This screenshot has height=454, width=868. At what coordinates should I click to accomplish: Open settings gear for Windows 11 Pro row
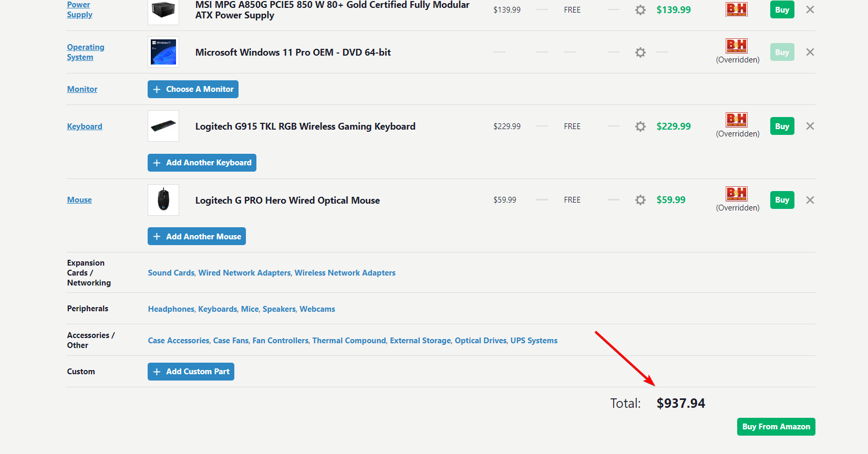[640, 52]
